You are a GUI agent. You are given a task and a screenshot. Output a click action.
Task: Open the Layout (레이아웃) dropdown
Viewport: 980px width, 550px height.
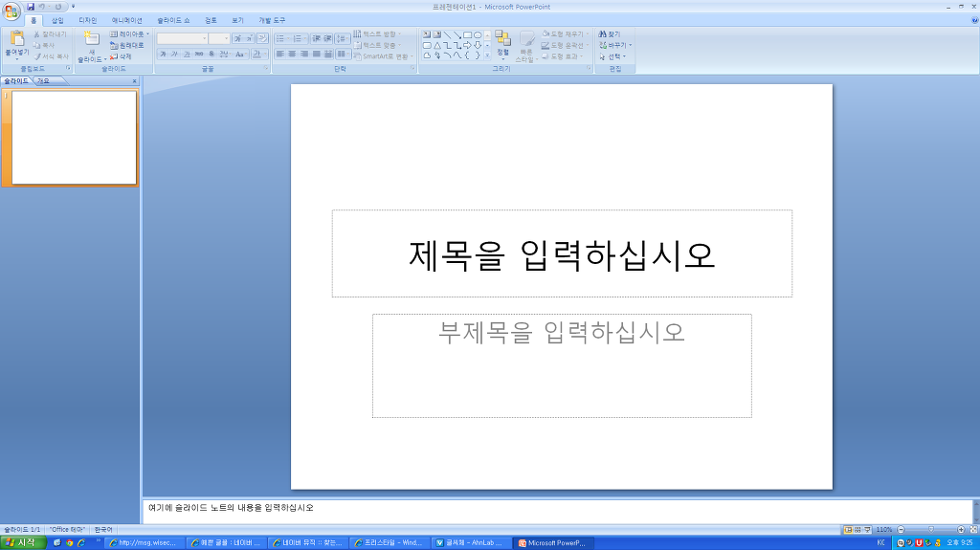(x=129, y=33)
